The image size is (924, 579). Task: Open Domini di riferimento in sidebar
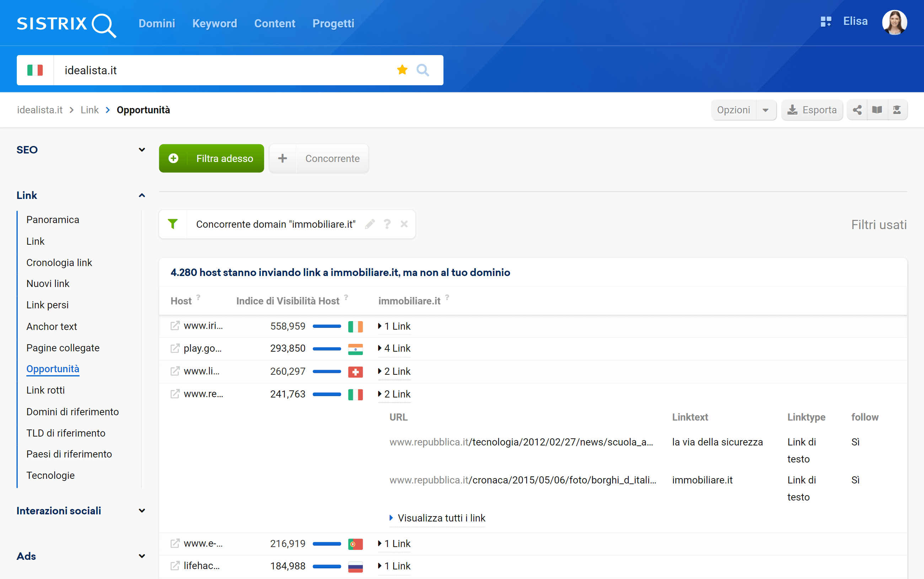72,412
